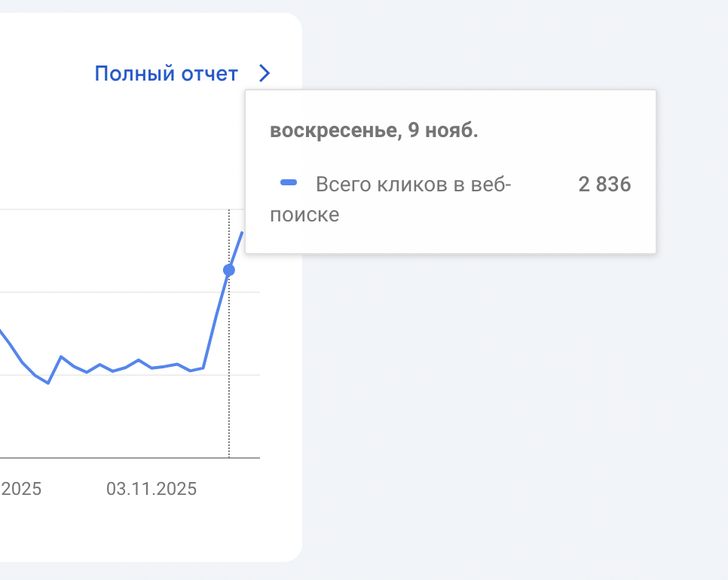Click the blue legend dash in the tooltip
This screenshot has height=580, width=728.
(x=289, y=183)
